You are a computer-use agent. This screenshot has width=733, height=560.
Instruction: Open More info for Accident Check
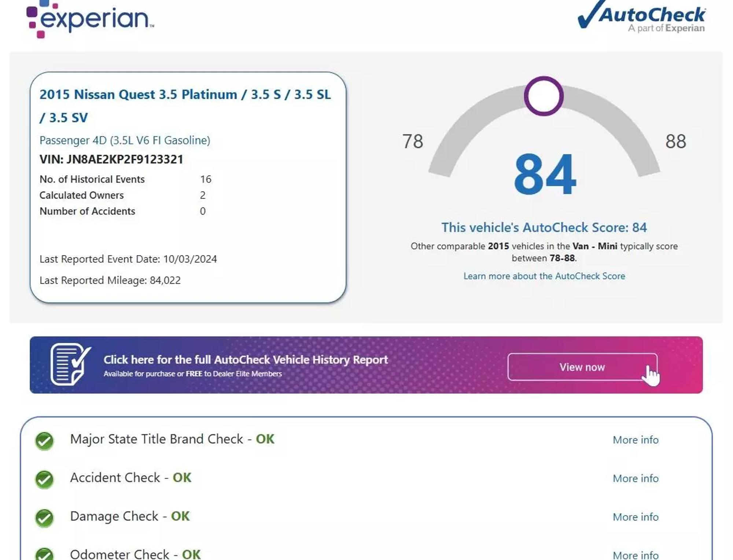(636, 478)
